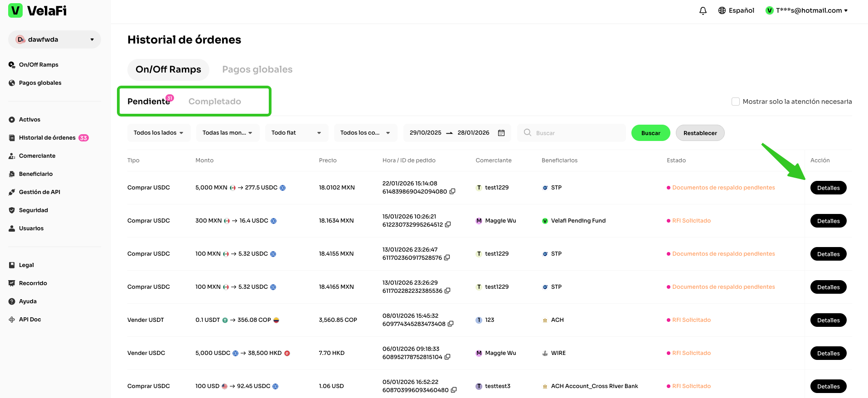Switch to the Pagos globales tab
This screenshot has height=398, width=868.
(x=257, y=69)
